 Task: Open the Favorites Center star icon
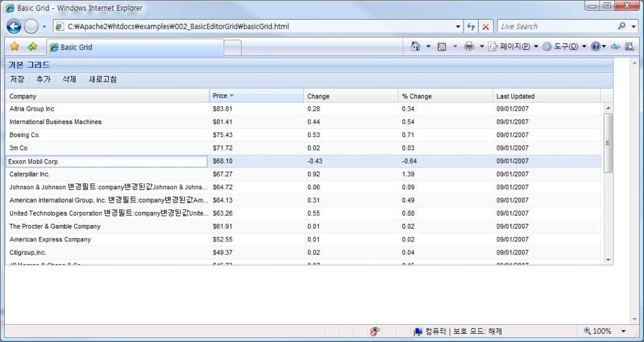[14, 47]
